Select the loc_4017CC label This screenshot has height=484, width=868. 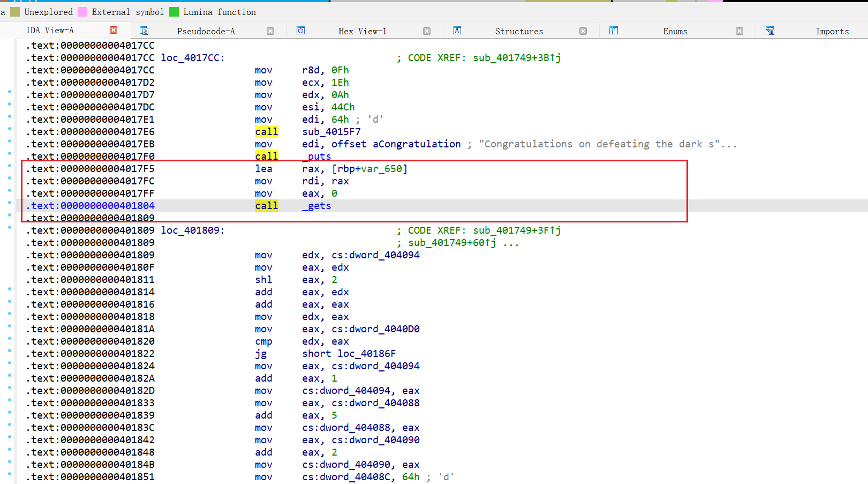(x=193, y=58)
